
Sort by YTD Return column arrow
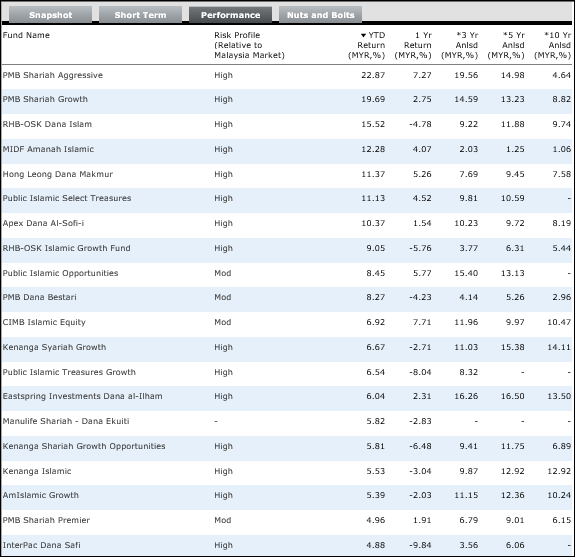(363, 35)
